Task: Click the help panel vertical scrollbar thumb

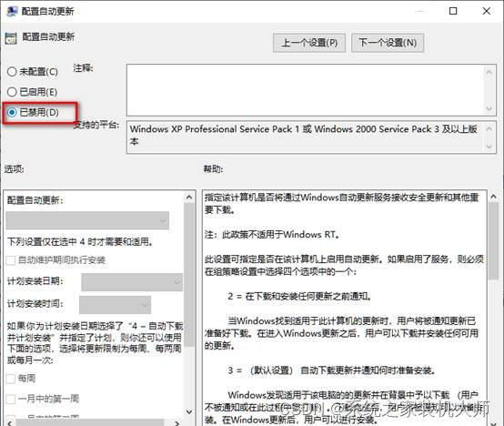Action: [493, 241]
